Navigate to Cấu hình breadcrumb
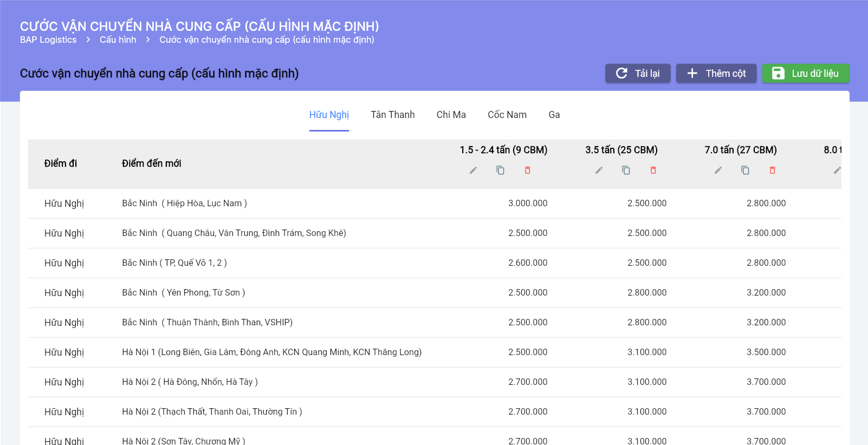 (x=118, y=40)
